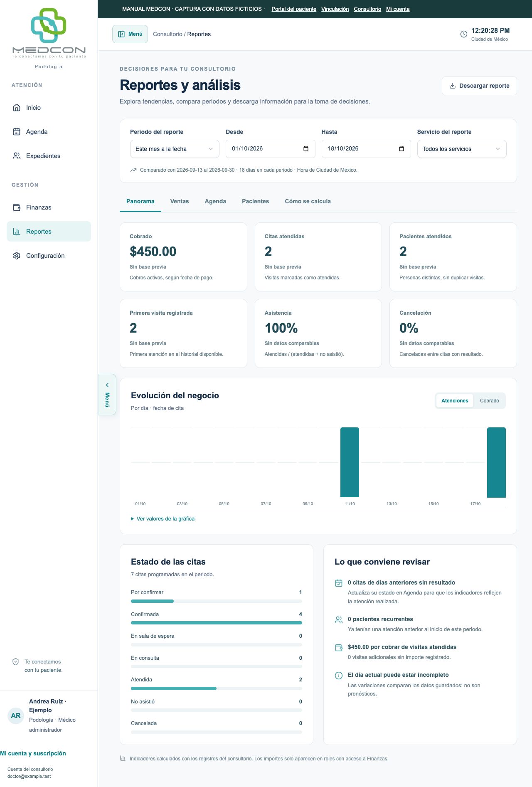The width and height of the screenshot is (532, 787).
Task: Click the Hasta date field
Action: (366, 149)
